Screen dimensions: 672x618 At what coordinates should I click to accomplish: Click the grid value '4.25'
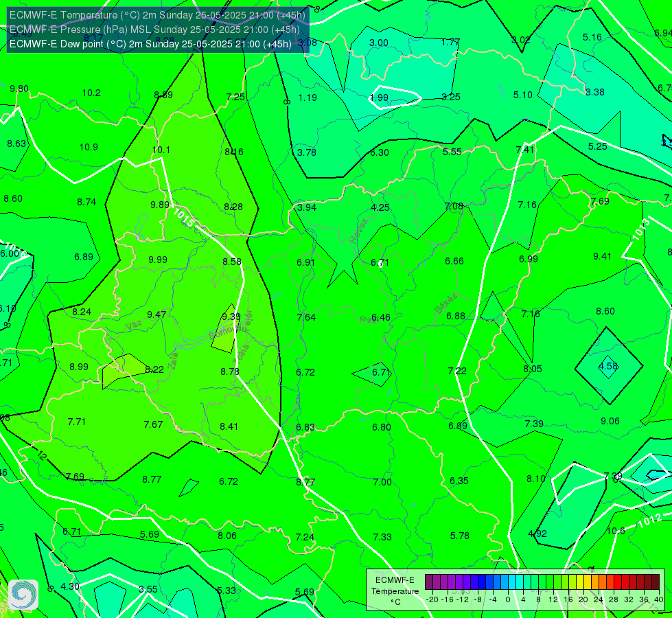[x=380, y=207]
